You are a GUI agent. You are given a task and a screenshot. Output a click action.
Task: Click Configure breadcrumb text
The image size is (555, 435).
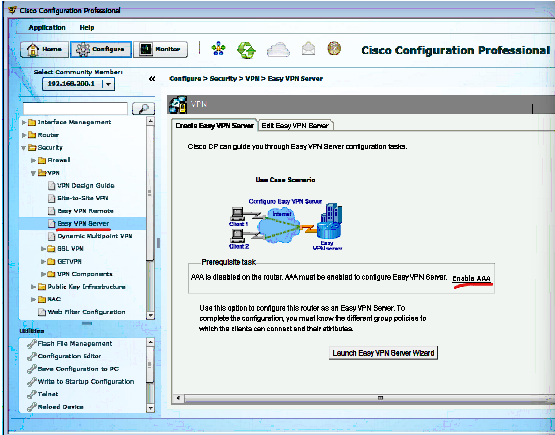[x=185, y=79]
